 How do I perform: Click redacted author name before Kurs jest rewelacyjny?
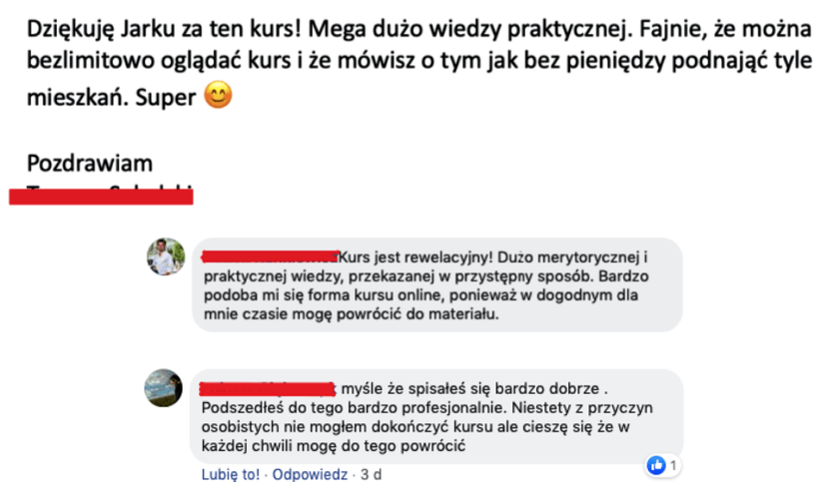[x=270, y=257]
